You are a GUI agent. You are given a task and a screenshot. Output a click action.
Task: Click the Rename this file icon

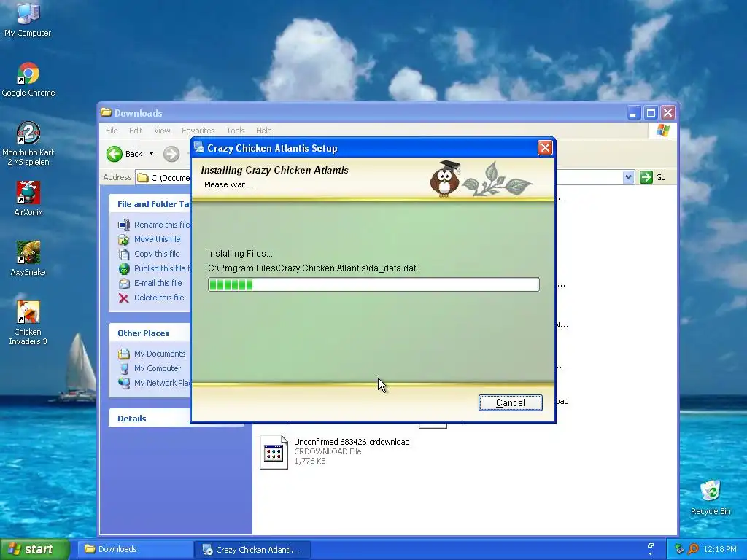(124, 225)
